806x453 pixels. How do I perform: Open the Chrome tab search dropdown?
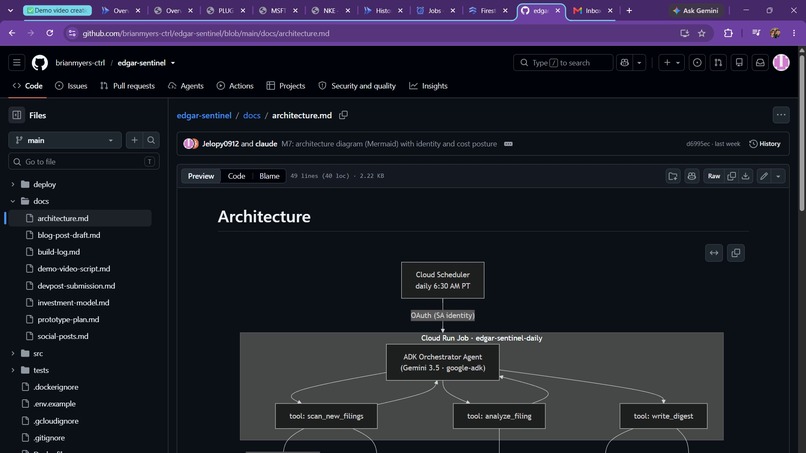tap(10, 10)
